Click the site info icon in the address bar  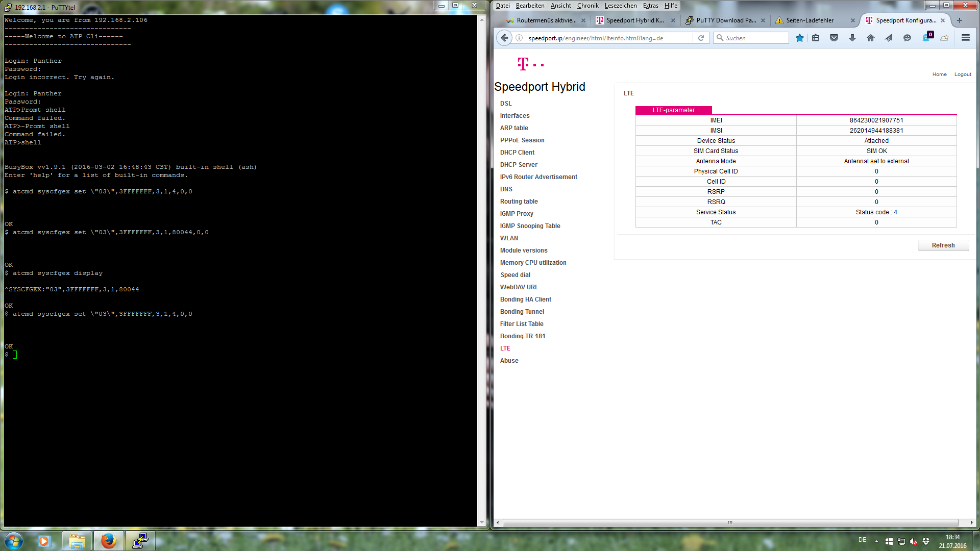(x=519, y=38)
